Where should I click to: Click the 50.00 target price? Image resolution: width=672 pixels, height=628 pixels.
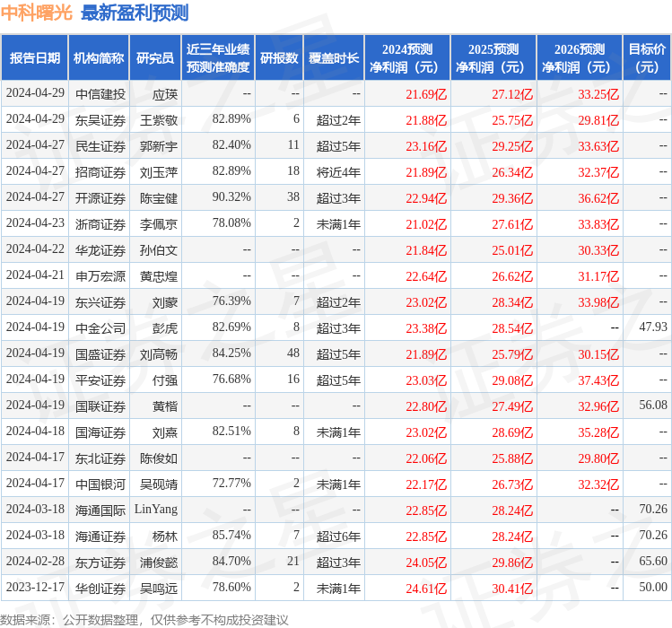click(x=653, y=587)
